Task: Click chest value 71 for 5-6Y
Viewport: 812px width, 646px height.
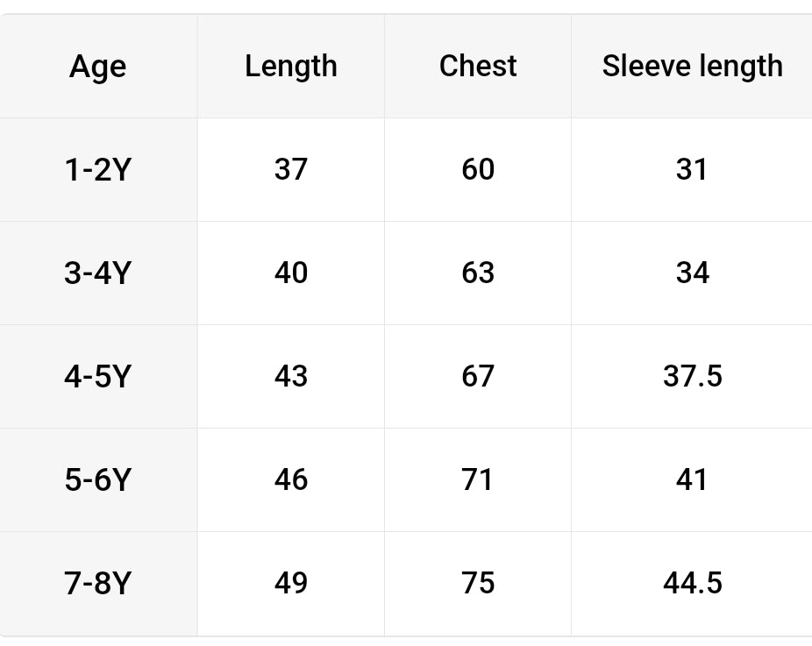Action: pos(478,479)
